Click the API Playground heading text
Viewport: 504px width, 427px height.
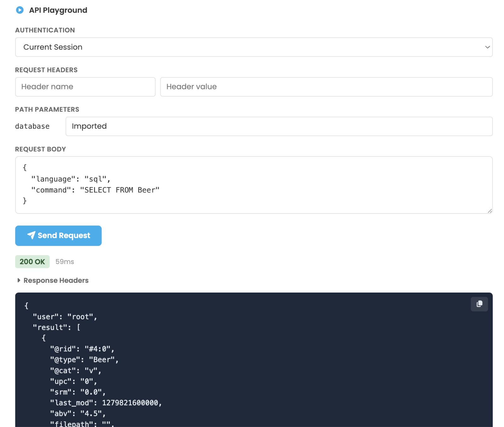click(x=58, y=10)
